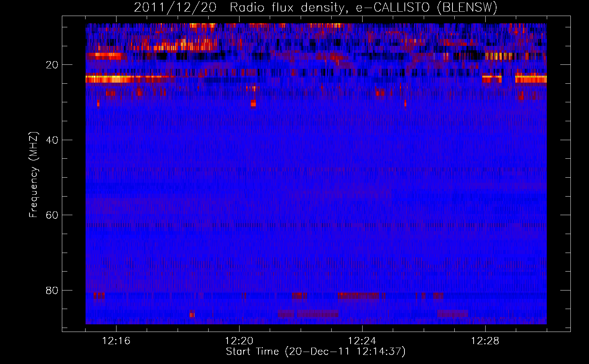Click the 12:16 time tick label
The width and height of the screenshot is (589, 364).
116,341
